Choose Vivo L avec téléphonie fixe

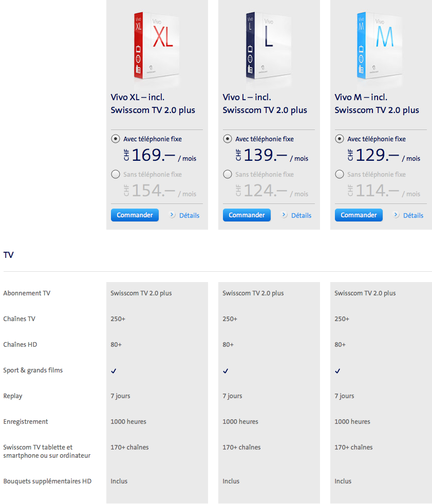228,139
